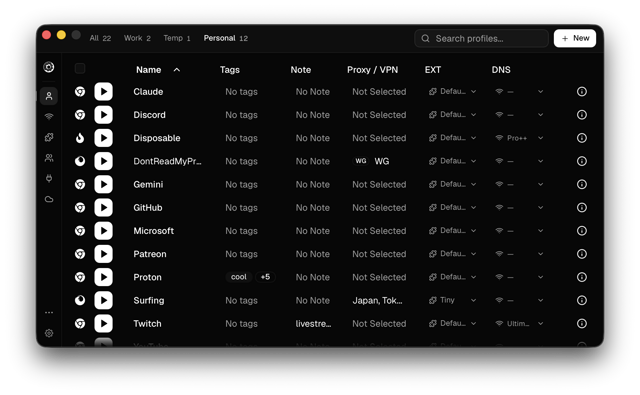Expand the DNS dropdown for GitHub
640x395 pixels.
pyautogui.click(x=519, y=208)
